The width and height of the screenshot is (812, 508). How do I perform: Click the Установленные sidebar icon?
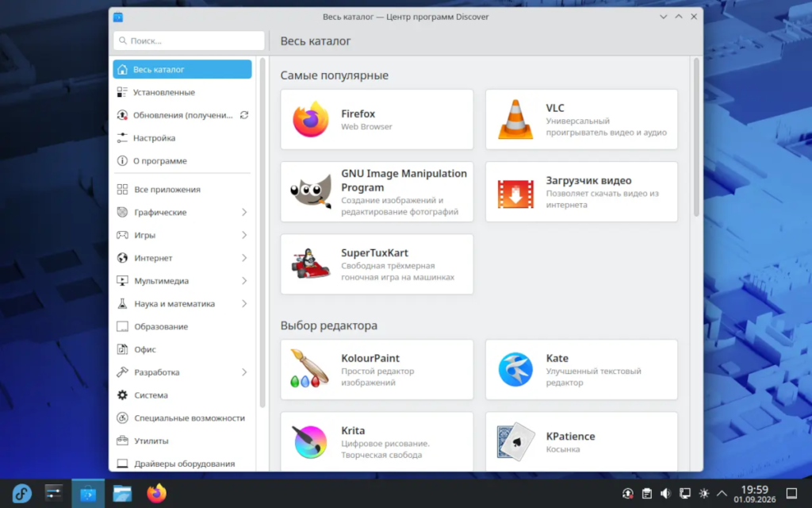pos(122,92)
